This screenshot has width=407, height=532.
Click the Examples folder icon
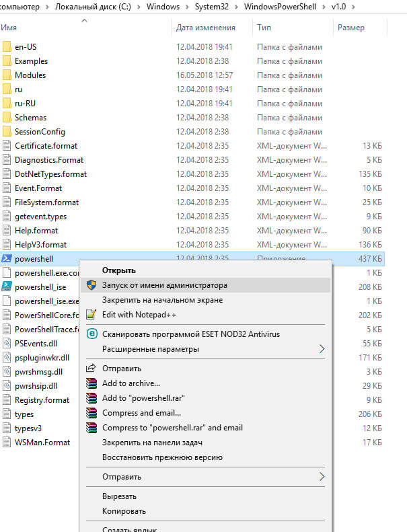click(7, 61)
